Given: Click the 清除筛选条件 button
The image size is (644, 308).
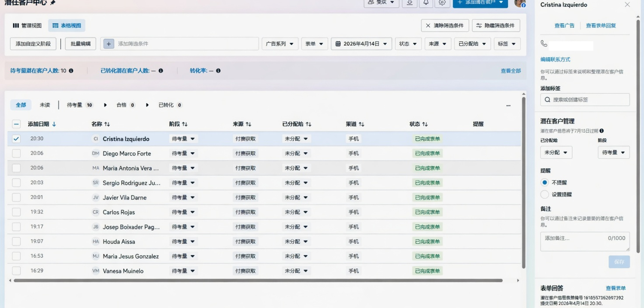Looking at the screenshot, I should click(x=445, y=25).
